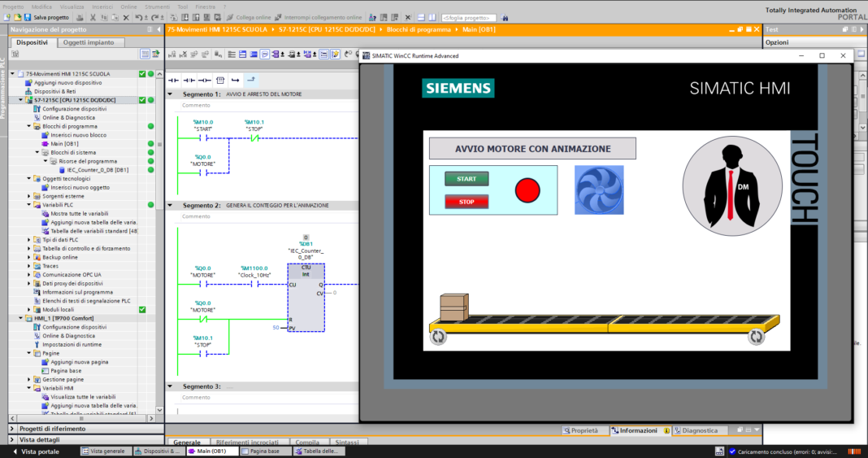Click the cut scissors icon in toolbar

coord(93,18)
